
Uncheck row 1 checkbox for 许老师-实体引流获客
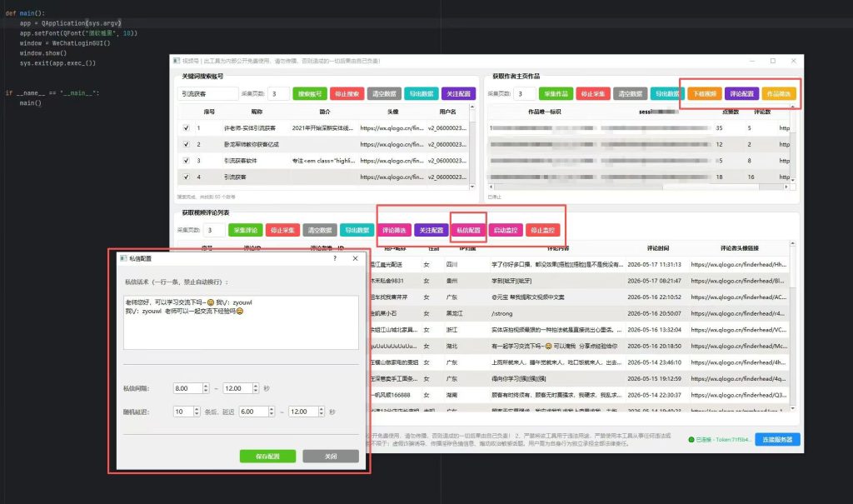coord(186,128)
